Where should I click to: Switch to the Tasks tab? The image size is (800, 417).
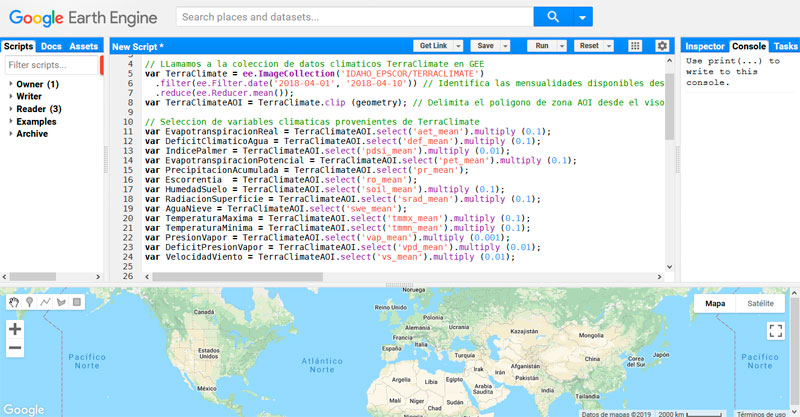785,46
